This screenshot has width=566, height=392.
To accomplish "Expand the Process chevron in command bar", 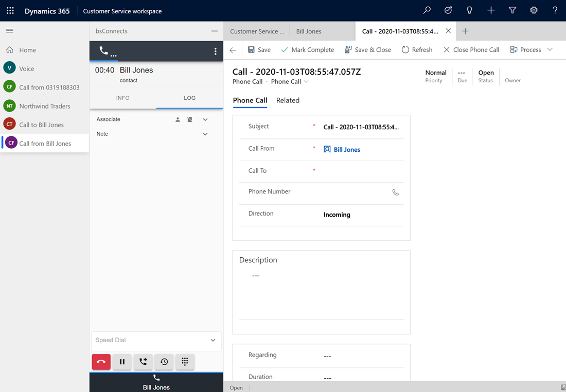I will (550, 50).
